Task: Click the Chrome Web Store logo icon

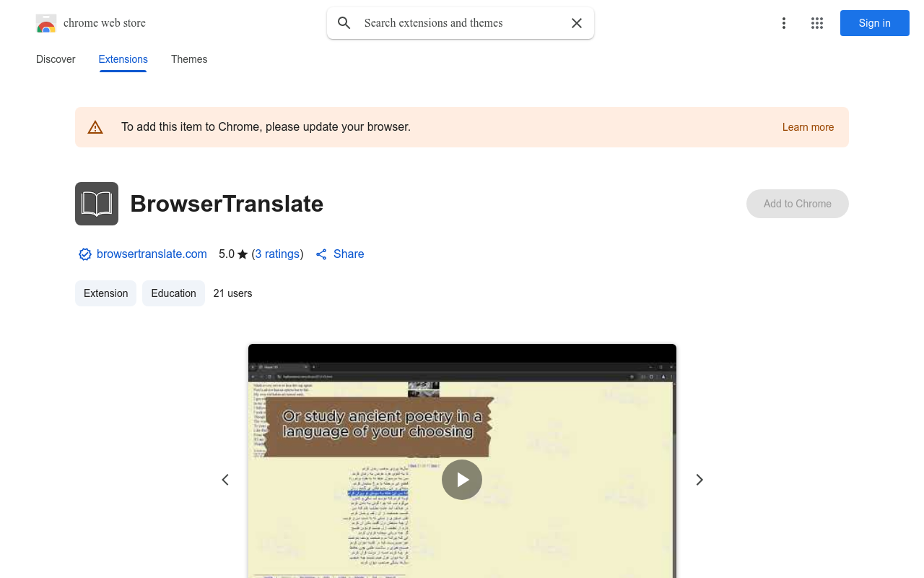Action: tap(46, 23)
